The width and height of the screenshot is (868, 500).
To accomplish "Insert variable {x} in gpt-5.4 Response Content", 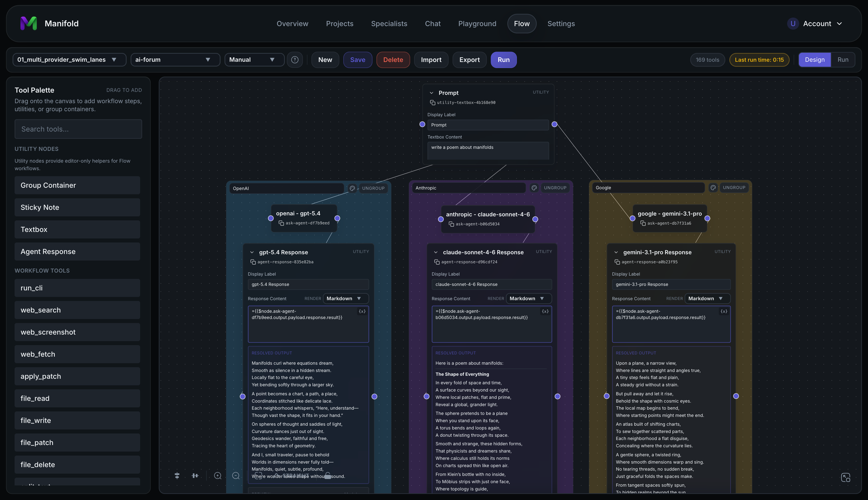I will click(x=362, y=311).
